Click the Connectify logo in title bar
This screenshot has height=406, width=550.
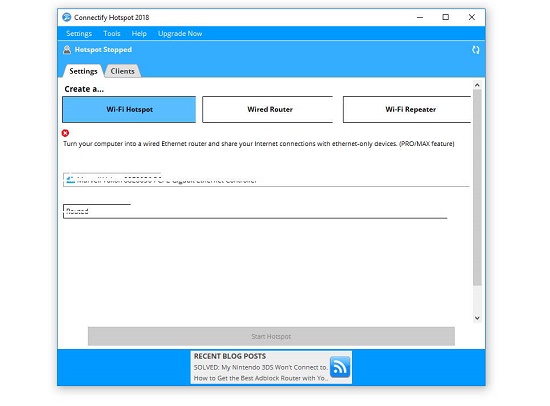[66, 17]
